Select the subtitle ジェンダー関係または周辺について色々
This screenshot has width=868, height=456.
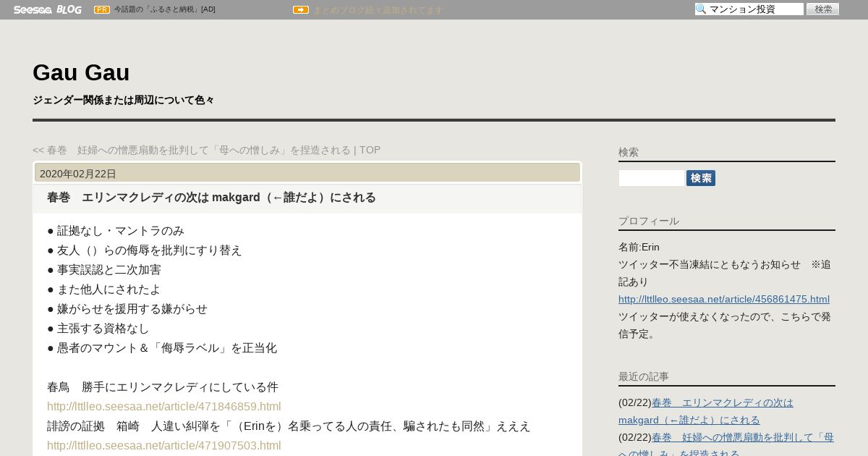[x=124, y=100]
